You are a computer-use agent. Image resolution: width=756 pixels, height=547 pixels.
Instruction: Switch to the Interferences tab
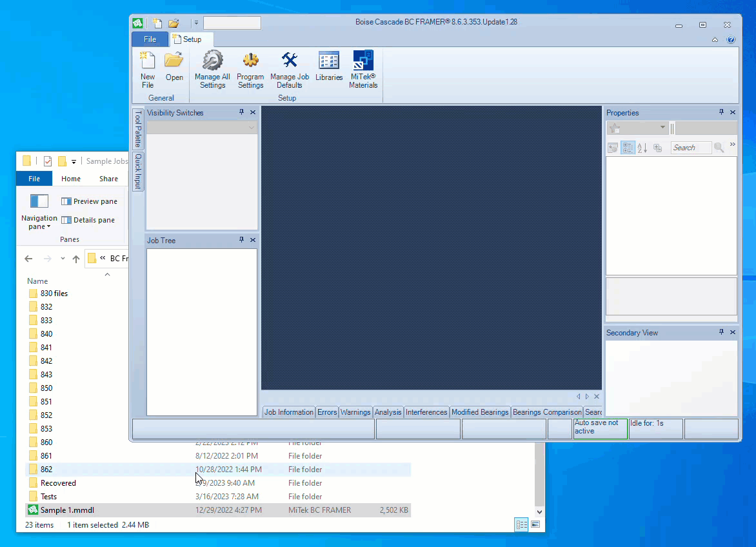click(426, 412)
